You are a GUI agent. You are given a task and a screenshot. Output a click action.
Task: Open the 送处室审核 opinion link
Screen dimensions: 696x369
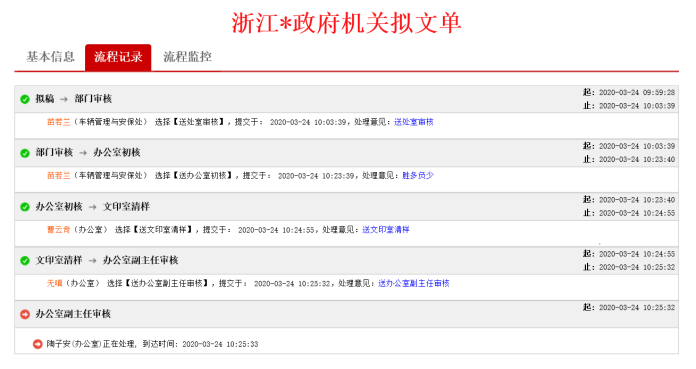[x=414, y=122]
